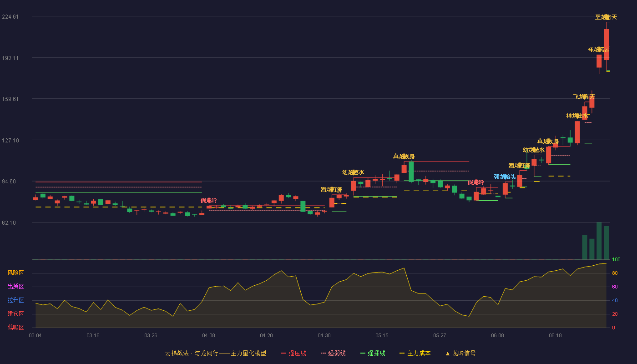Click the 神龙出水 signal marker

click(x=577, y=116)
